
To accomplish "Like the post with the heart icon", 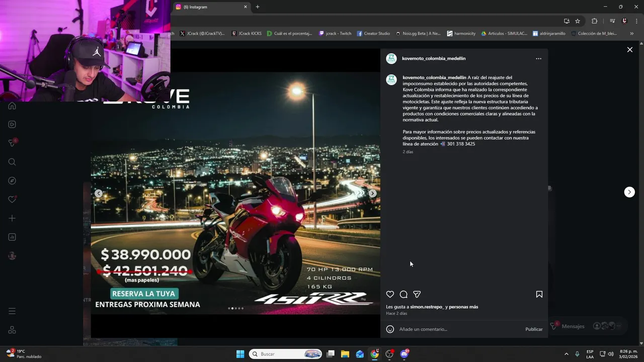I will click(390, 295).
